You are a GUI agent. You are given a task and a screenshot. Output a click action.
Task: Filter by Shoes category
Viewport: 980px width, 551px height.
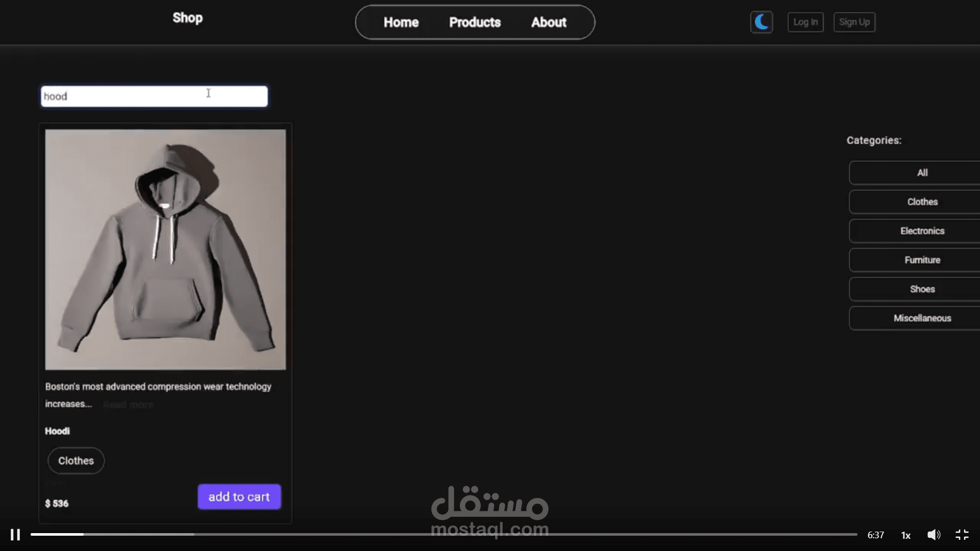pyautogui.click(x=922, y=289)
